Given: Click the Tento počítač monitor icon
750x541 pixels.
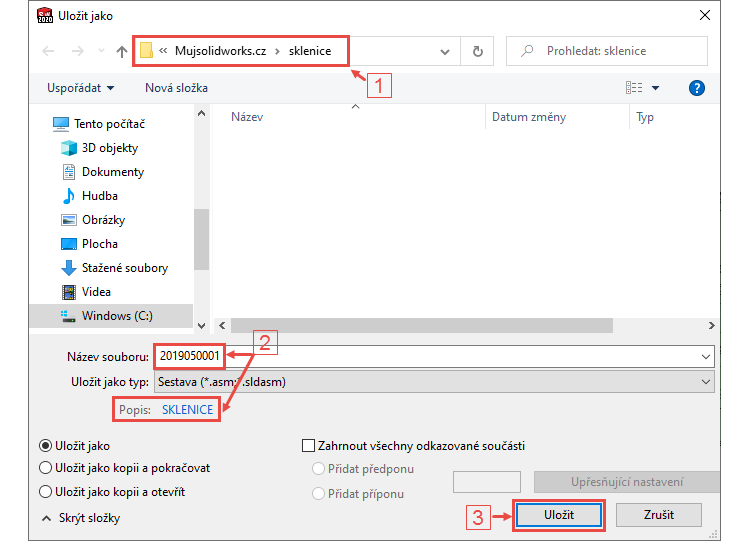Looking at the screenshot, I should 61,124.
